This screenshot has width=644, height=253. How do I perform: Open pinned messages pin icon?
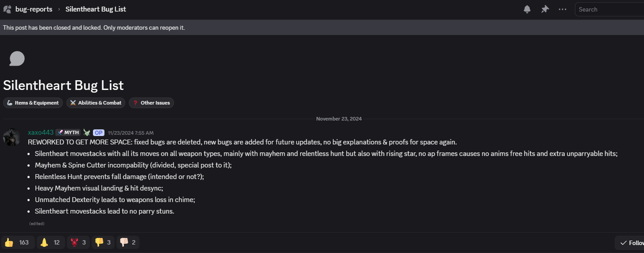[x=545, y=9]
